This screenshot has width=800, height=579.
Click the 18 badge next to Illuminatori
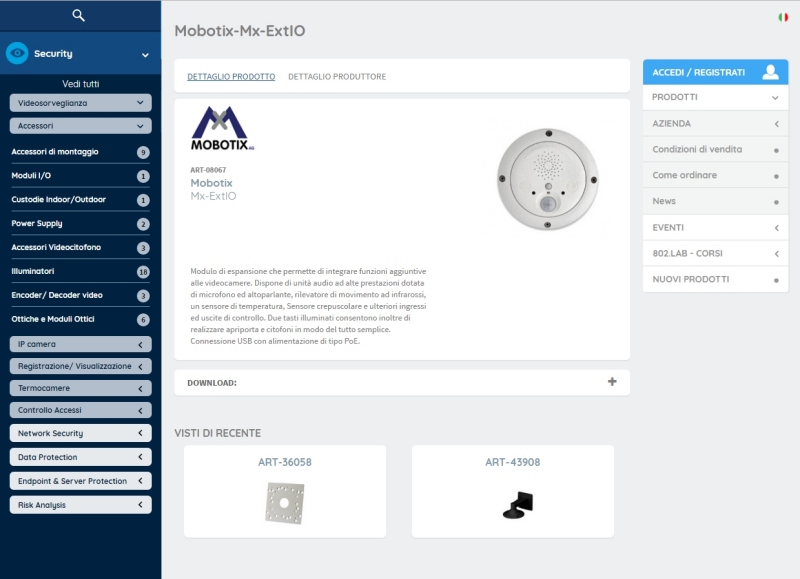pos(143,272)
